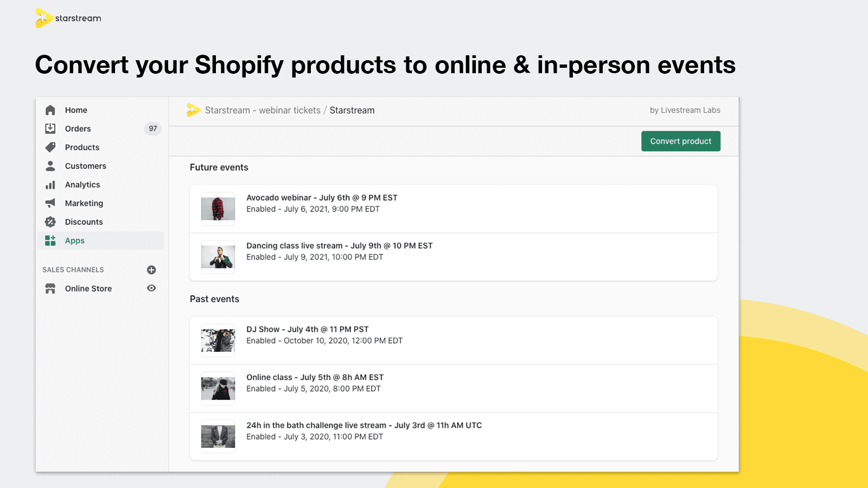Image resolution: width=868 pixels, height=488 pixels.
Task: Click the Enabled status on DJ Show event
Action: pos(262,341)
